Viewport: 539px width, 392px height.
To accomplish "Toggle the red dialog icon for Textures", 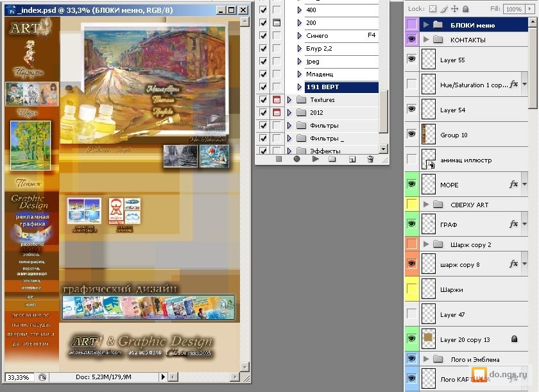I will pos(277,99).
